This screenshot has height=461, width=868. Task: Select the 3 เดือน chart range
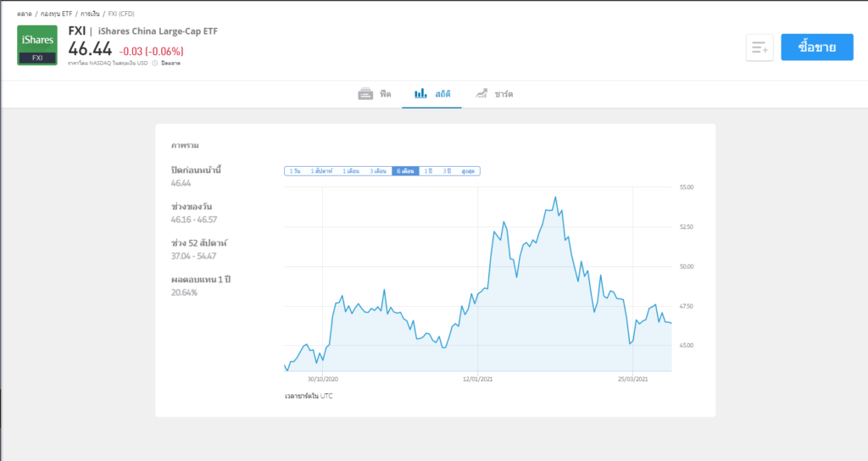[x=378, y=171]
